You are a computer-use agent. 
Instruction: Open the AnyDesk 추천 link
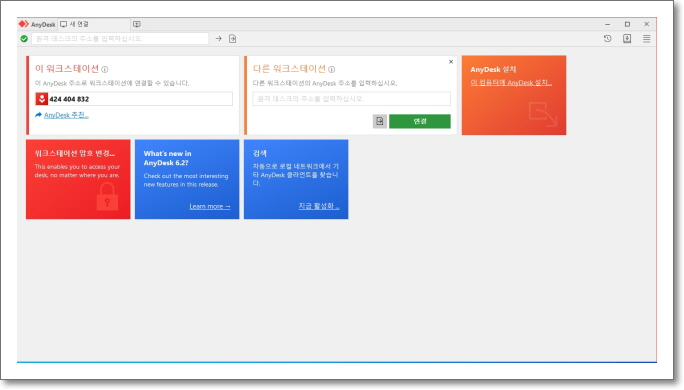(x=66, y=115)
